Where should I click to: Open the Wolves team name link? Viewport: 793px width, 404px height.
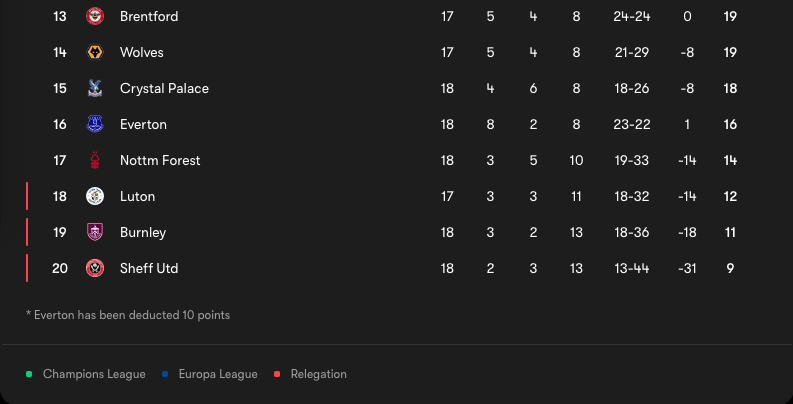[x=142, y=52]
